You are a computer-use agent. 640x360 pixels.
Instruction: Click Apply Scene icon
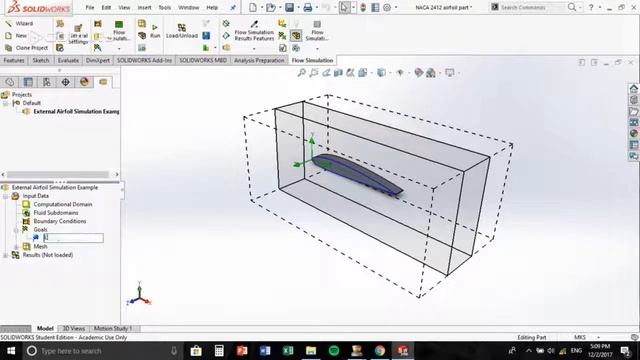tap(431, 73)
